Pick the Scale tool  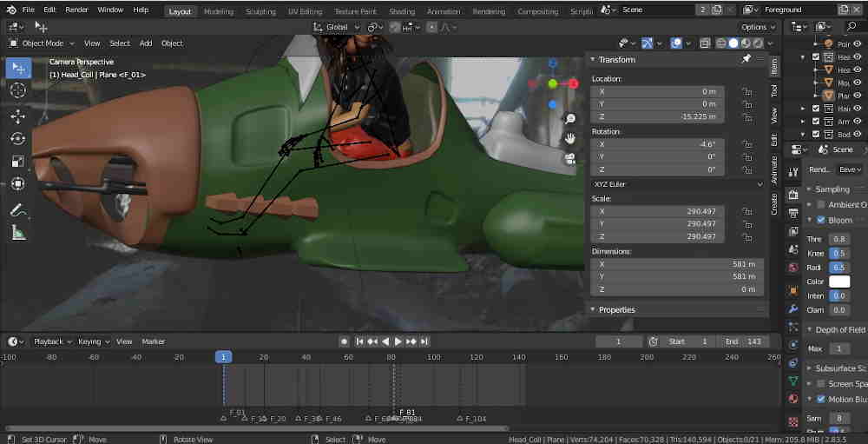[18, 162]
